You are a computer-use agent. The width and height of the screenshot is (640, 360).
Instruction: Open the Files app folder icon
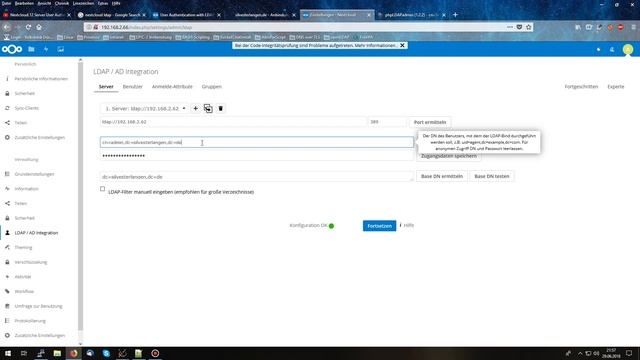31,49
